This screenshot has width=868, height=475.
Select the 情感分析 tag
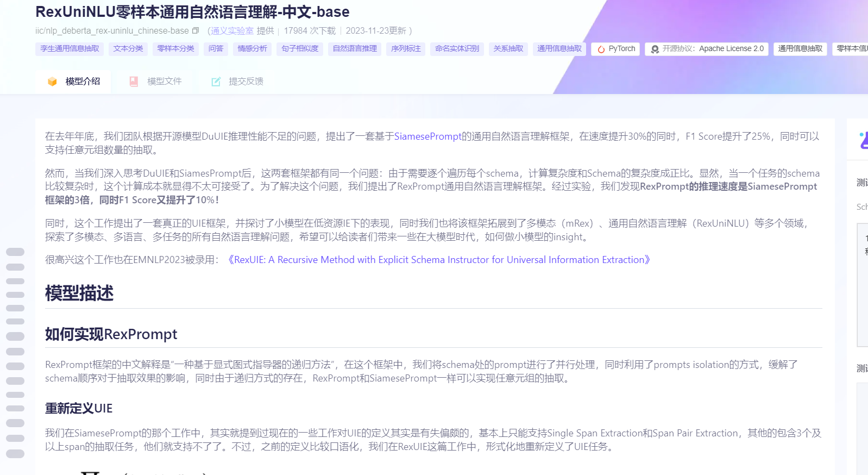(253, 49)
